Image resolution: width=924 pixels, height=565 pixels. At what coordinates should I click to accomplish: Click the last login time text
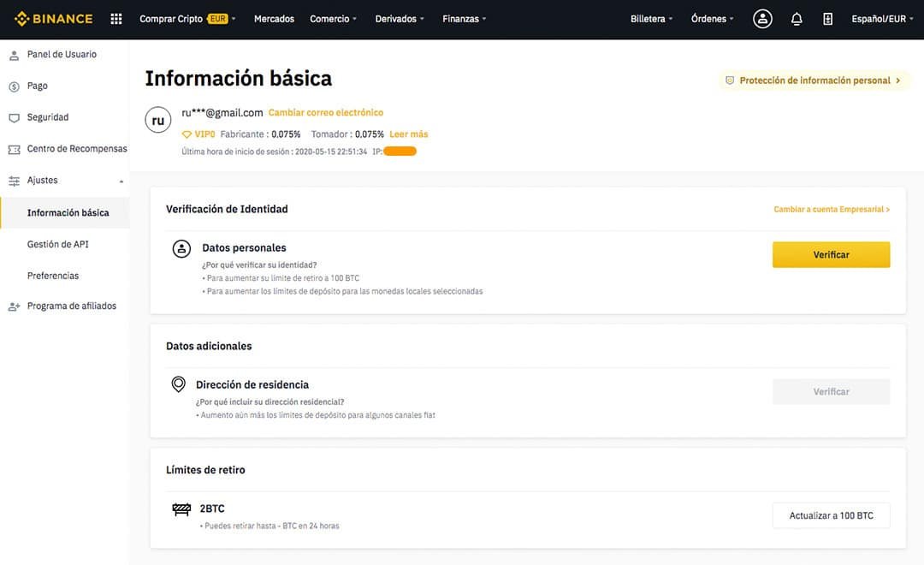pos(274,152)
